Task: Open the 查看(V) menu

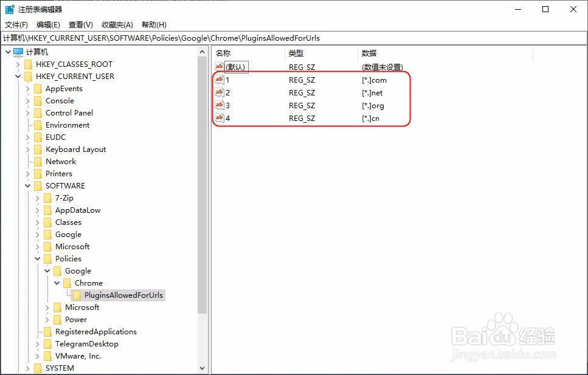Action: pos(81,25)
